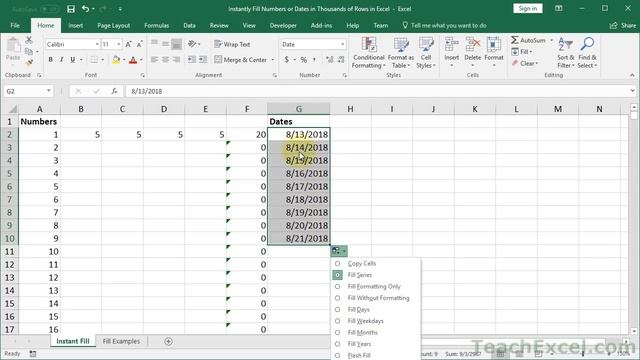Viewport: 640px width, 360px height.
Task: Open Sort & Filter menu
Action: coord(566,53)
